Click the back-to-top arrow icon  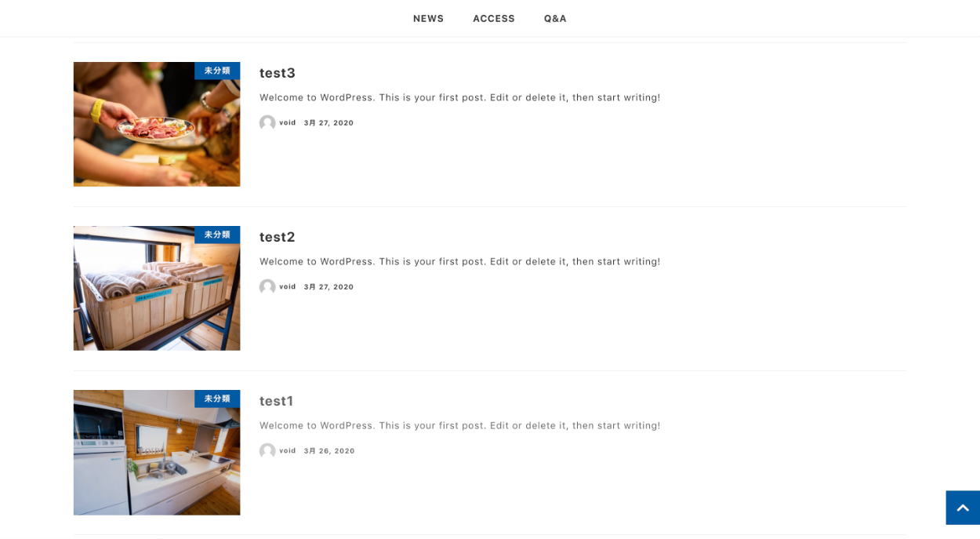[963, 508]
